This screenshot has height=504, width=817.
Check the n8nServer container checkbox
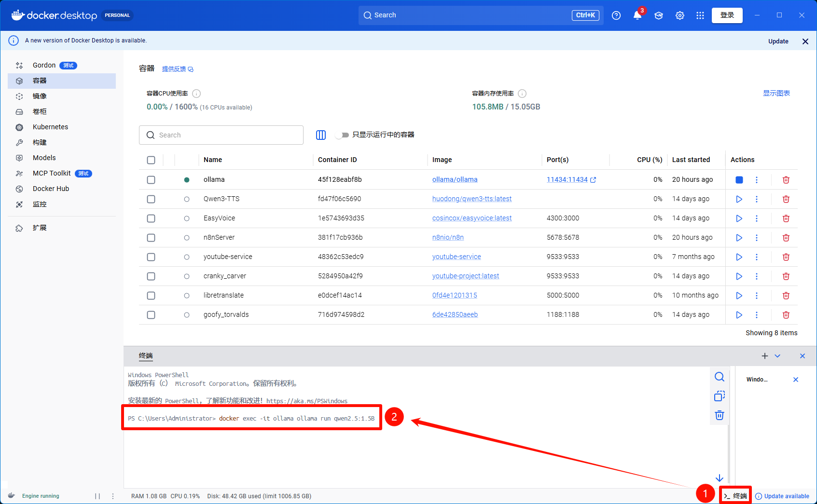(x=151, y=238)
